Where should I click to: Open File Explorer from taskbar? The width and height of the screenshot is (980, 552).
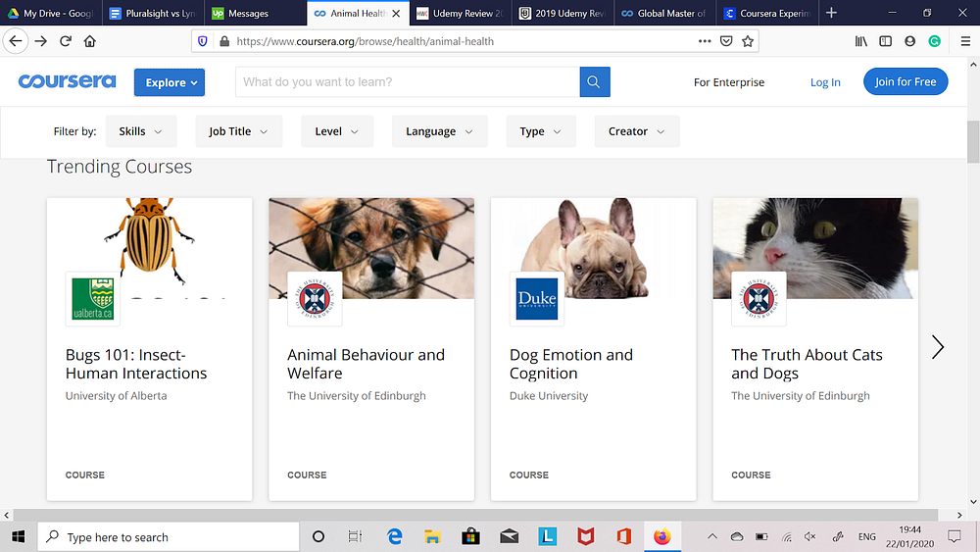[432, 537]
